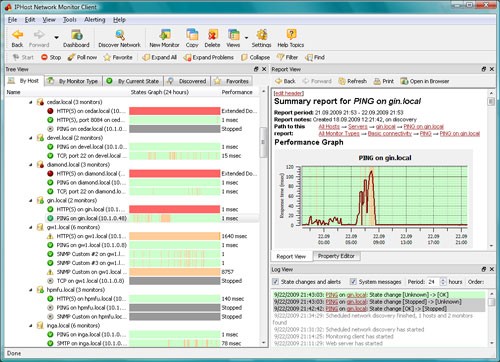The width and height of the screenshot is (500, 362).
Task: Collapse gin.local host node
Action: (x=31, y=200)
